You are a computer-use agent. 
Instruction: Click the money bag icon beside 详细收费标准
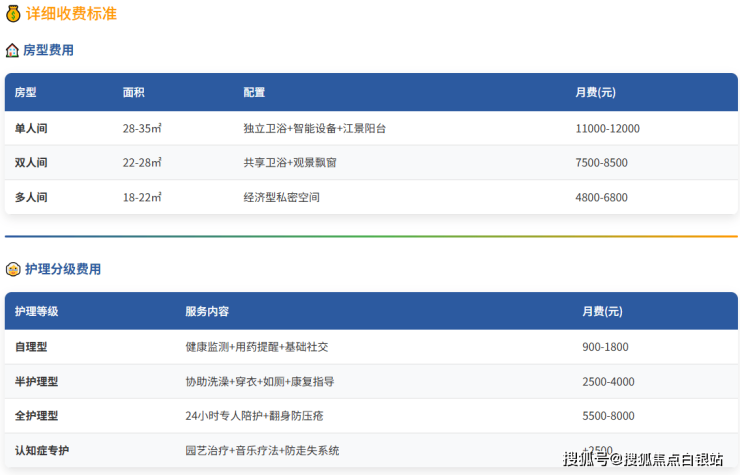pyautogui.click(x=12, y=14)
